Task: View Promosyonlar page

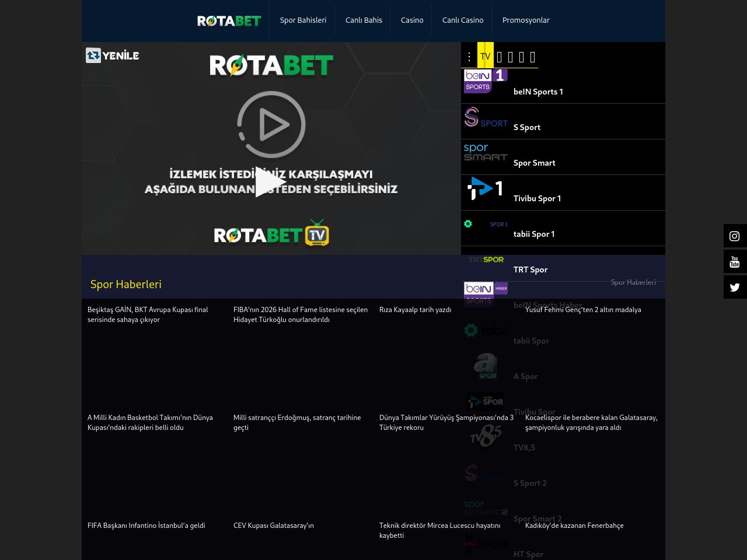Action: point(526,20)
